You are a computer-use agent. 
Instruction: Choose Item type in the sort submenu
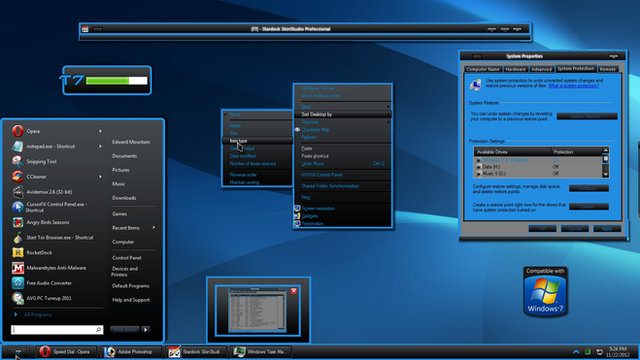point(257,141)
